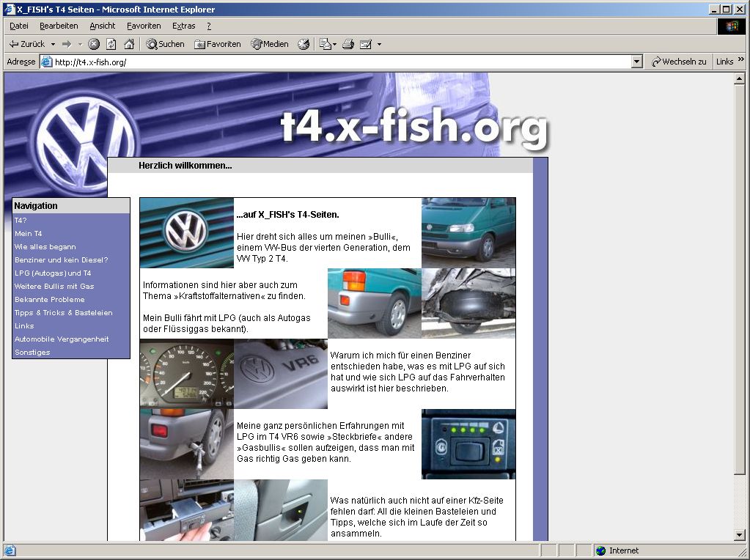Click the Herzlich willkommen... heading
This screenshot has width=750, height=560.
tap(185, 166)
